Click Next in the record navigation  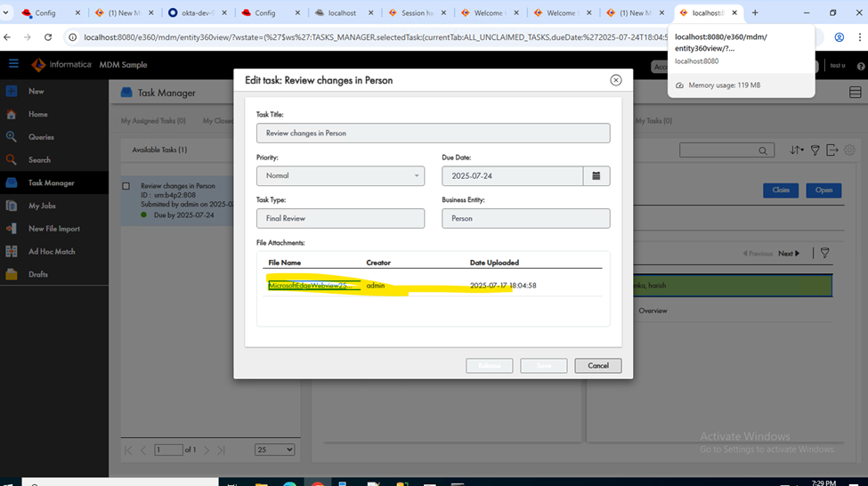tap(789, 254)
